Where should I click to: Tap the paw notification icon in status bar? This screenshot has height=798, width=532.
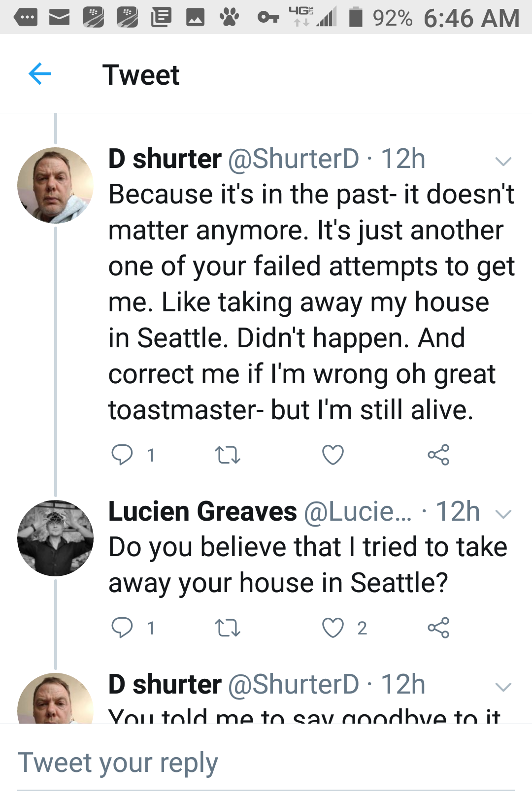[229, 18]
